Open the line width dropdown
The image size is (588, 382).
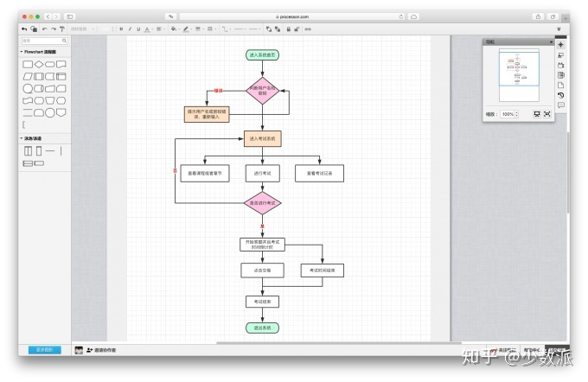(199, 29)
